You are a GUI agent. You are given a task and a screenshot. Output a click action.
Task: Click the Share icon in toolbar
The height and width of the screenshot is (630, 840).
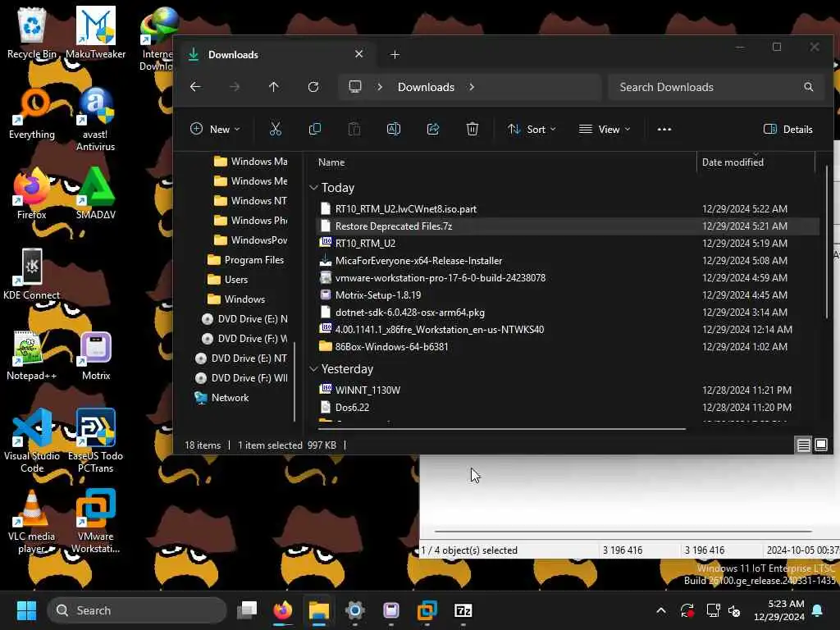[433, 129]
